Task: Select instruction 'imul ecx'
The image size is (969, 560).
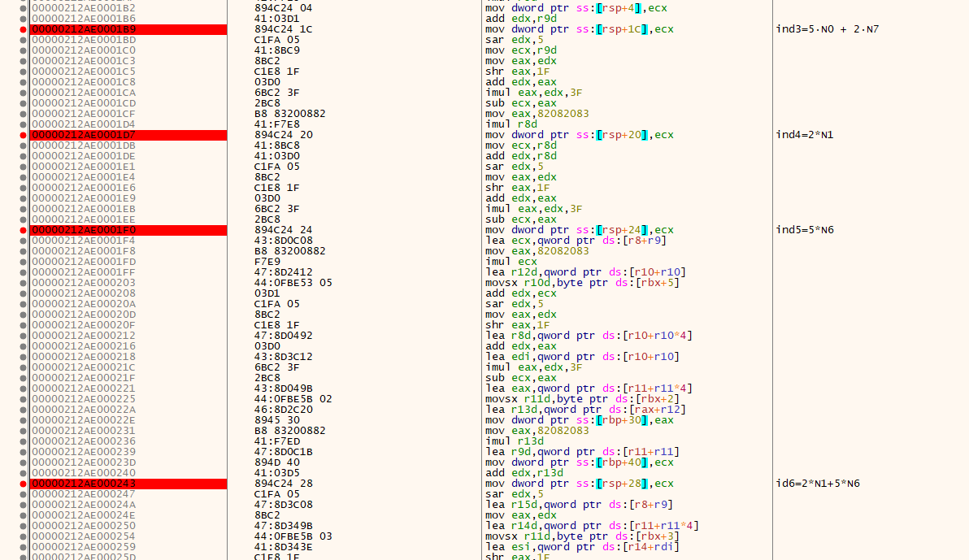Action: [x=506, y=262]
